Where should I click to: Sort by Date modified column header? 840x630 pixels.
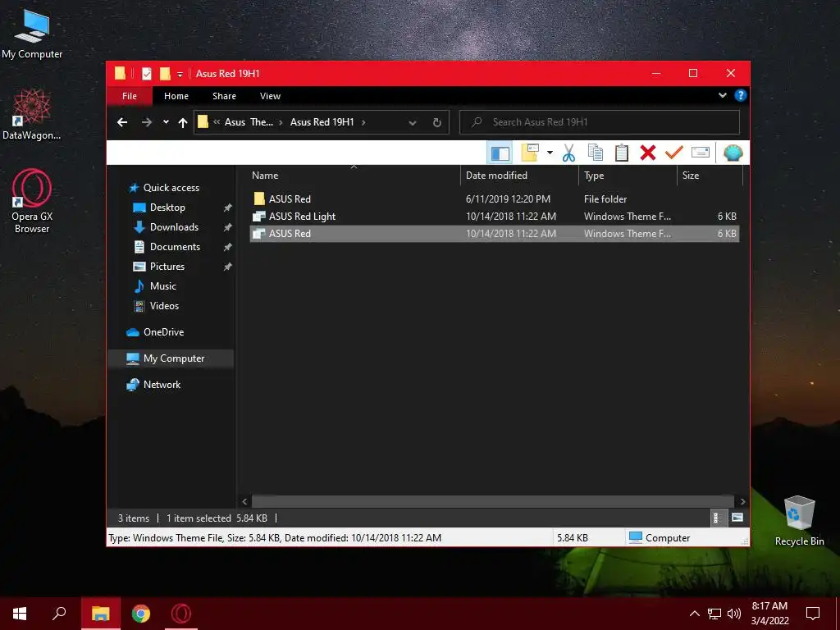(519, 176)
